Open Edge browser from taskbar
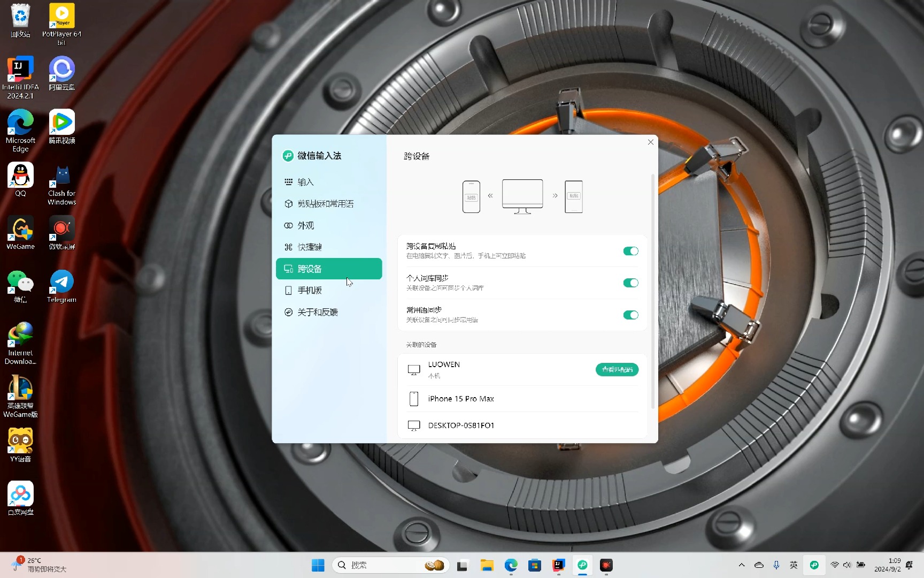The height and width of the screenshot is (578, 924). 511,565
